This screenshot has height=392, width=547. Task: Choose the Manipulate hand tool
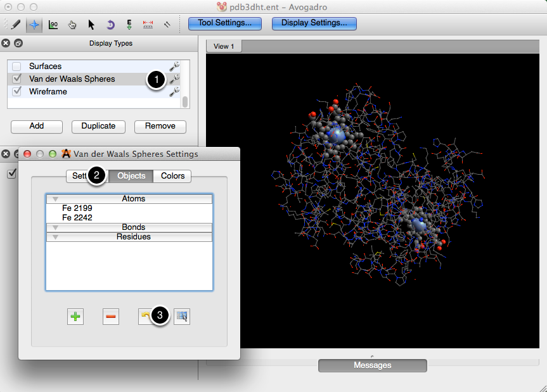coord(72,24)
